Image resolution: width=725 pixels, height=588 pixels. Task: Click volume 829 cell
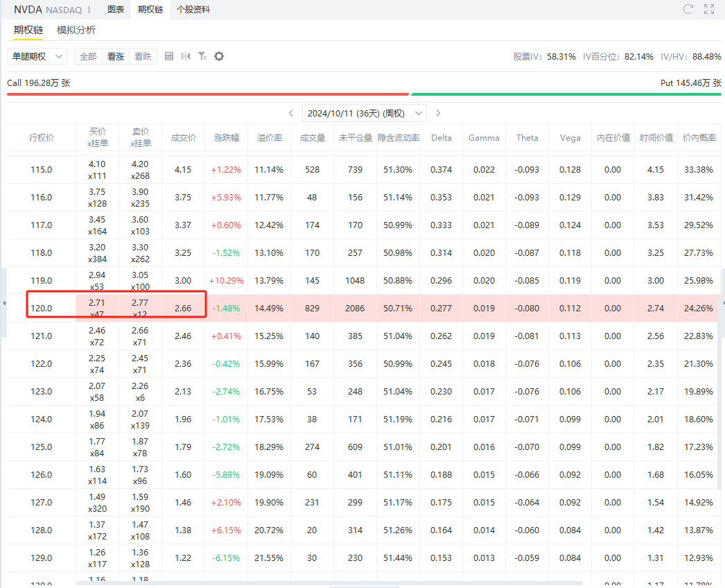(x=312, y=308)
